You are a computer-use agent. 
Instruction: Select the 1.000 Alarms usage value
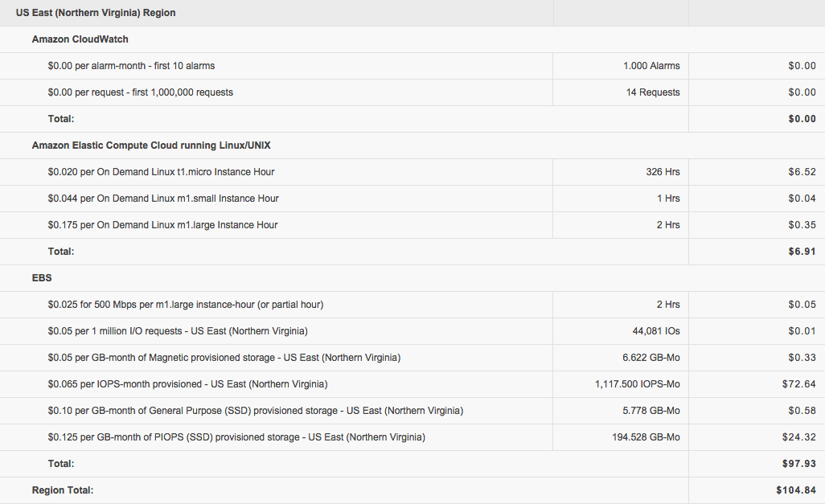[651, 66]
